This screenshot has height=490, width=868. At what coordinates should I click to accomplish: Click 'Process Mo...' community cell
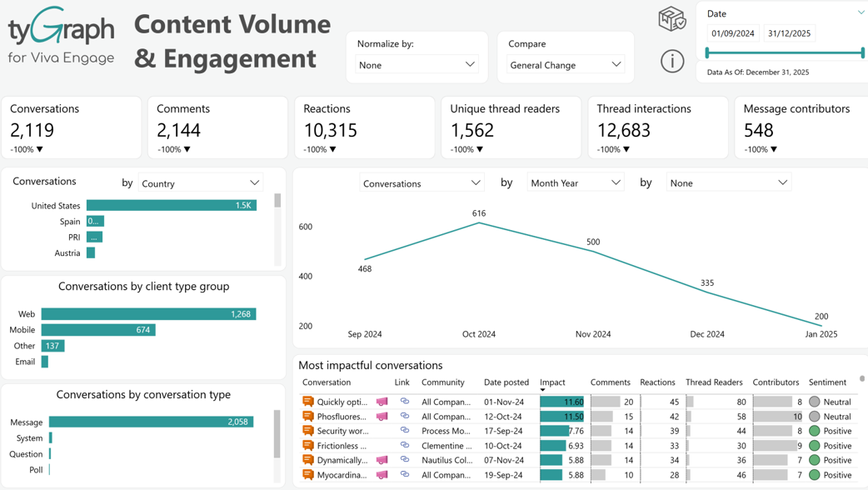[446, 431]
